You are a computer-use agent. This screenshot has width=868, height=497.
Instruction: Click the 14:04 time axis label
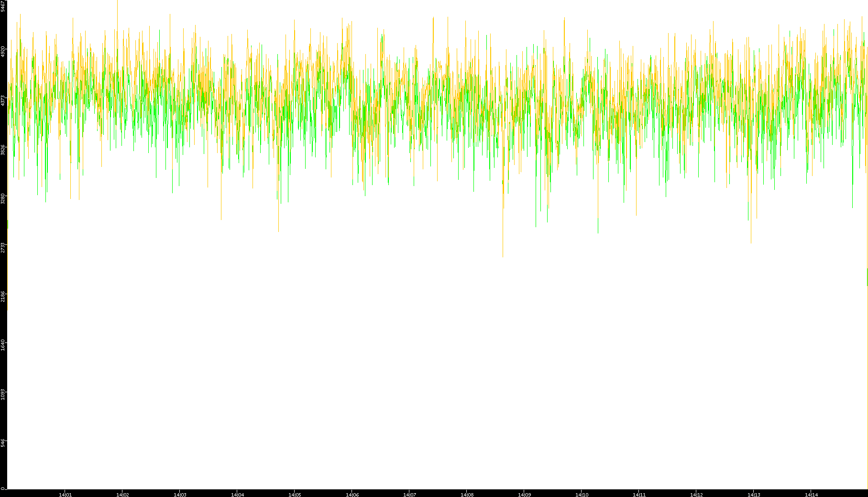pos(237,495)
